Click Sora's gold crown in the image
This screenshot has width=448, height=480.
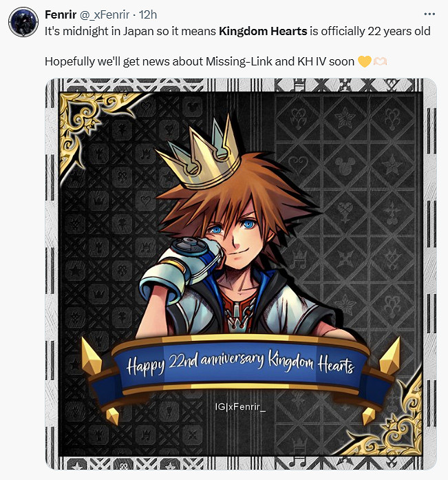pyautogui.click(x=201, y=153)
